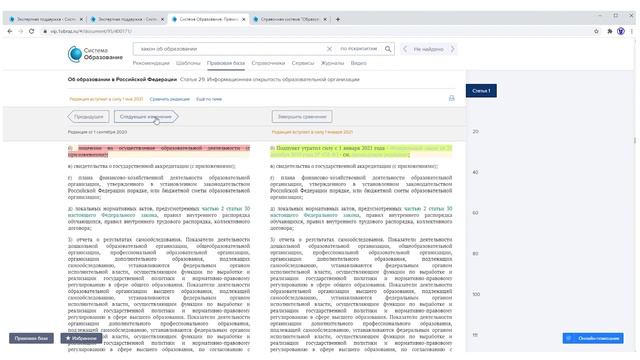Go to next search match arrow
The height and width of the screenshot is (360, 640).
452,49
